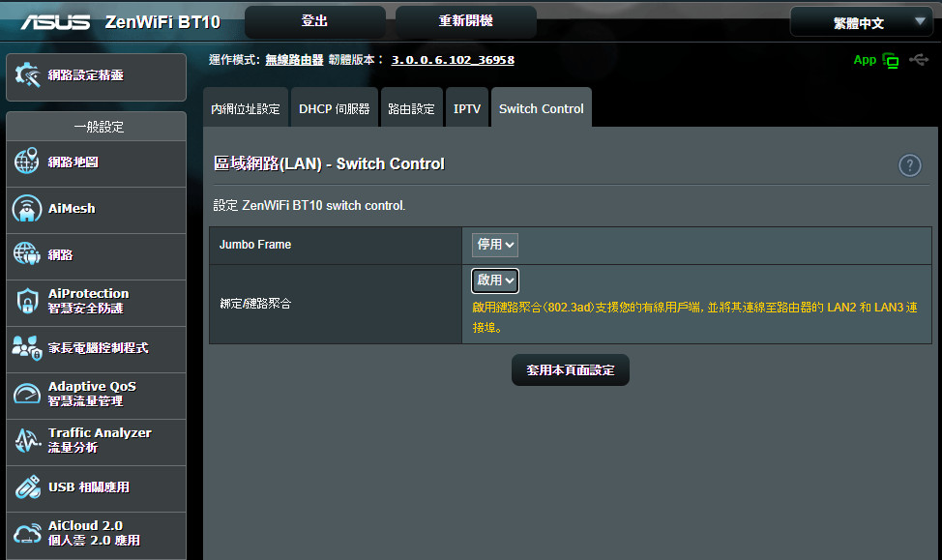Screen dimensions: 942x560
Task: Click the 登出 logout button
Action: coord(314,21)
